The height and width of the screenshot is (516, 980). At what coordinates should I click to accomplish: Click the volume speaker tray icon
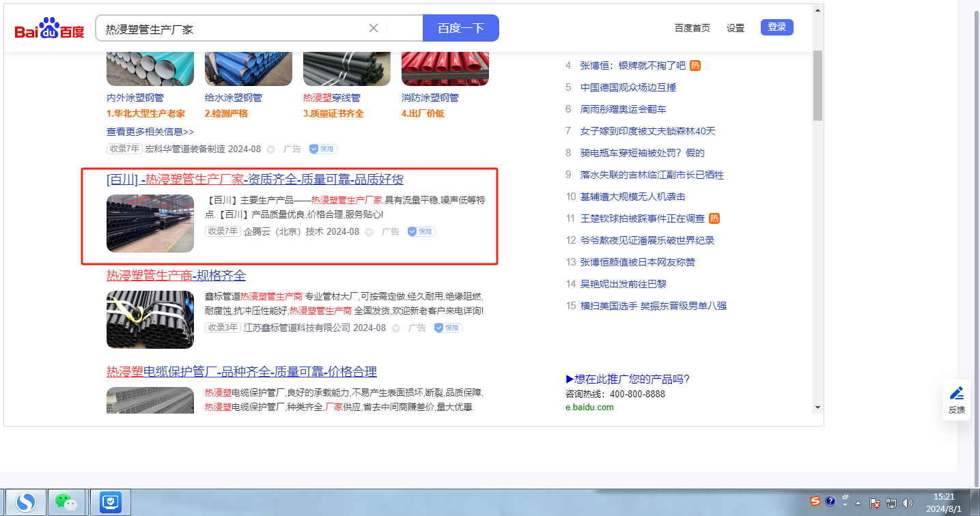coord(907,503)
